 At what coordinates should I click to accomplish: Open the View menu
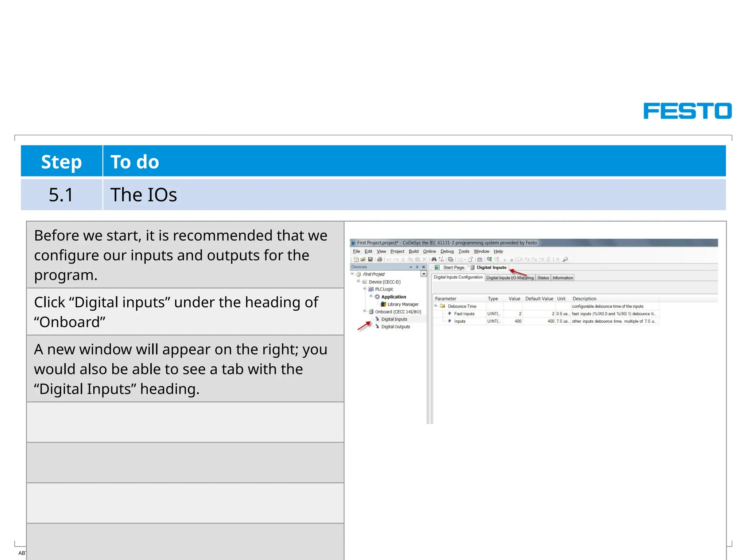[x=381, y=251]
